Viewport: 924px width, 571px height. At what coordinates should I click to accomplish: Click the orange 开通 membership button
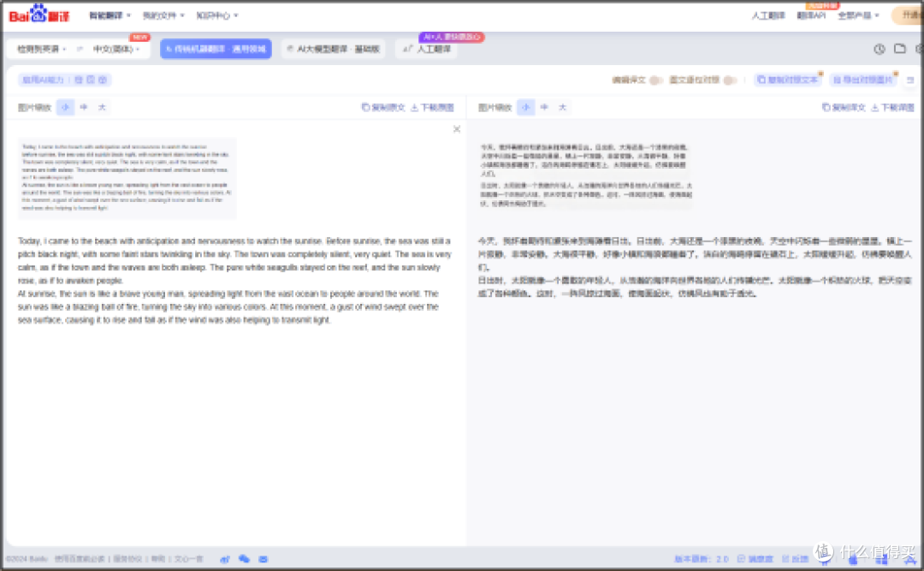click(x=908, y=15)
